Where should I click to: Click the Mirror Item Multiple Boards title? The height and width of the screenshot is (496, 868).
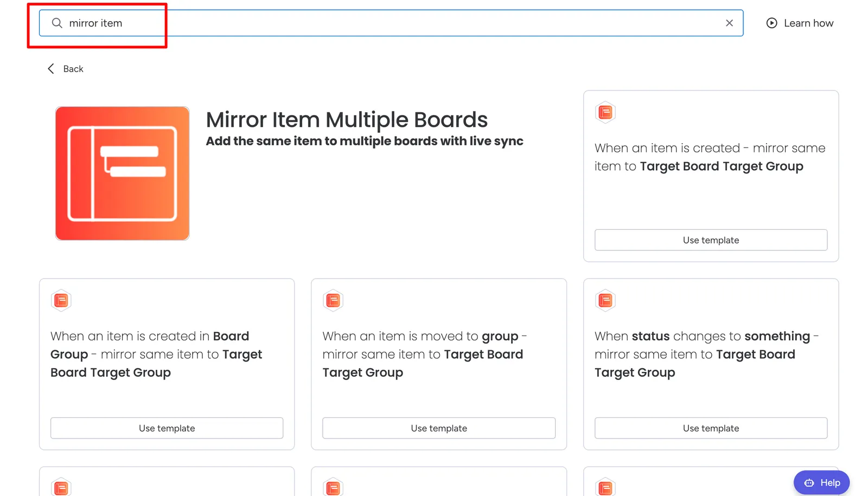347,120
